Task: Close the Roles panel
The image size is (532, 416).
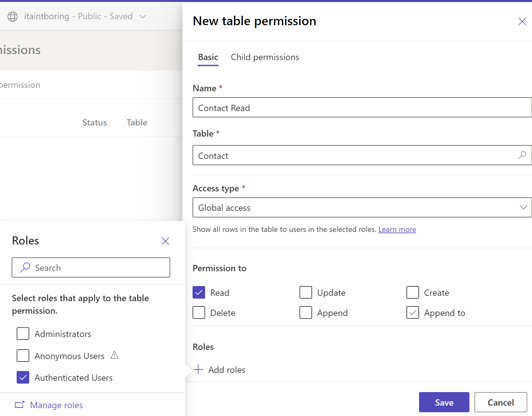Action: coord(165,241)
